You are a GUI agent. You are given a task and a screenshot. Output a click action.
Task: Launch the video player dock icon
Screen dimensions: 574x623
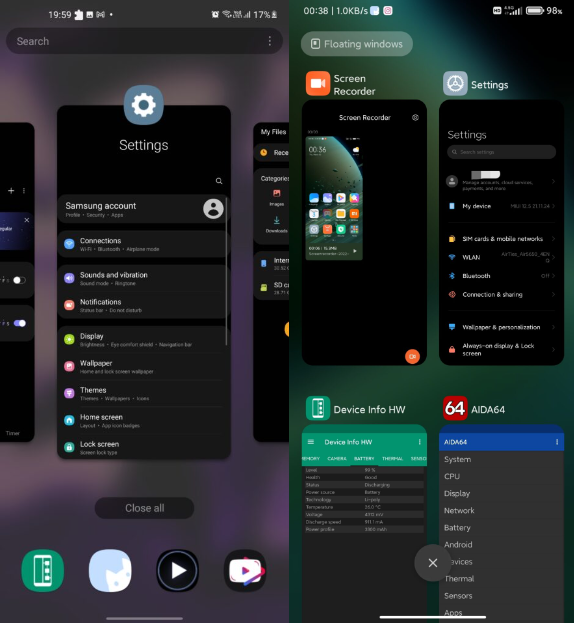pos(178,571)
